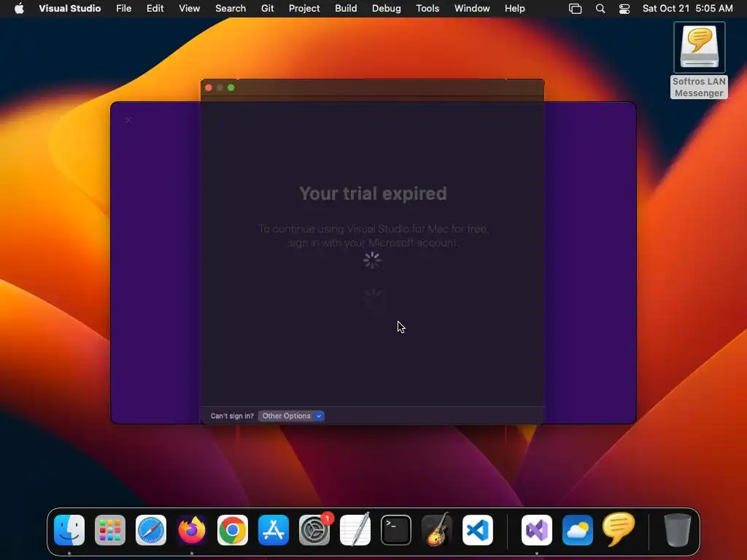Image resolution: width=747 pixels, height=560 pixels.
Task: Open the Debug menu
Action: [x=386, y=8]
